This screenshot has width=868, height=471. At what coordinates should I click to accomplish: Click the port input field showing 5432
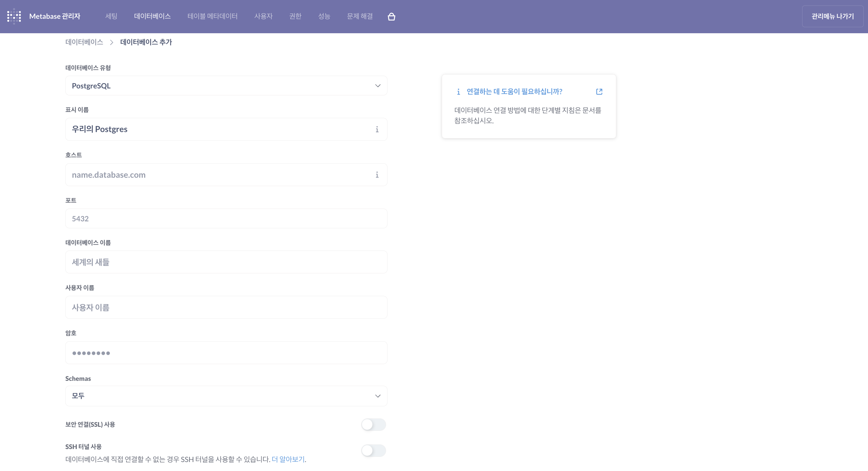[226, 218]
